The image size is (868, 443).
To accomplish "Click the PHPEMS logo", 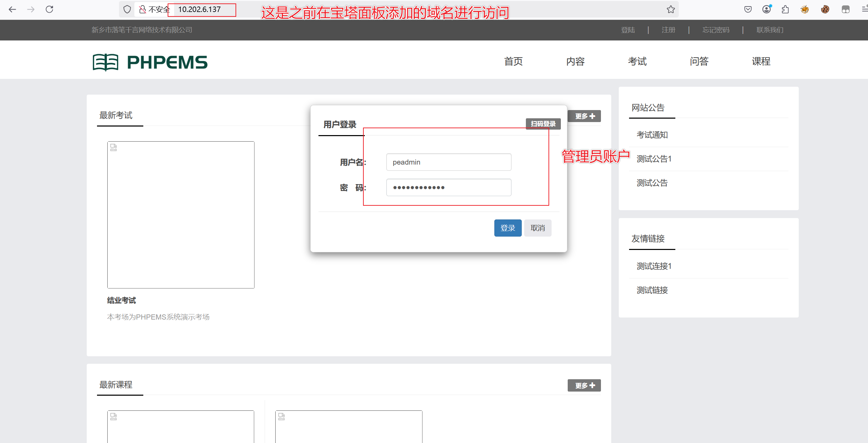I will (x=150, y=62).
